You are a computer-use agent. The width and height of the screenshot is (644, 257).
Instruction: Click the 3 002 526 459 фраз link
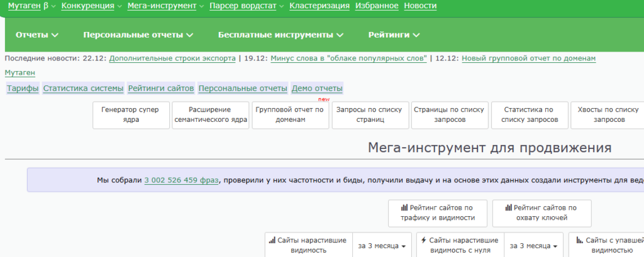point(181,180)
